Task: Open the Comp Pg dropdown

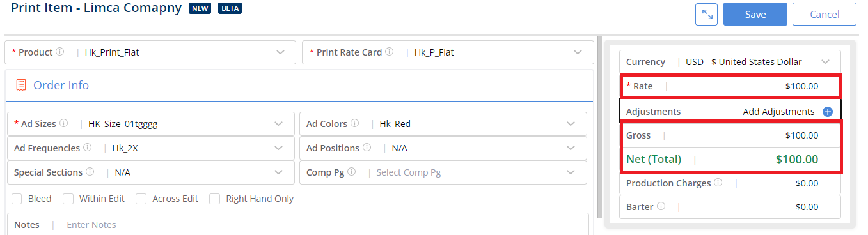Action: pos(443,172)
